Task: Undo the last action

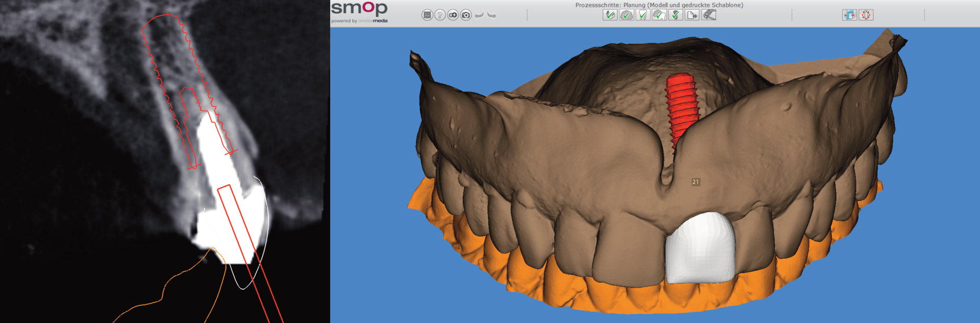Action: [479, 15]
